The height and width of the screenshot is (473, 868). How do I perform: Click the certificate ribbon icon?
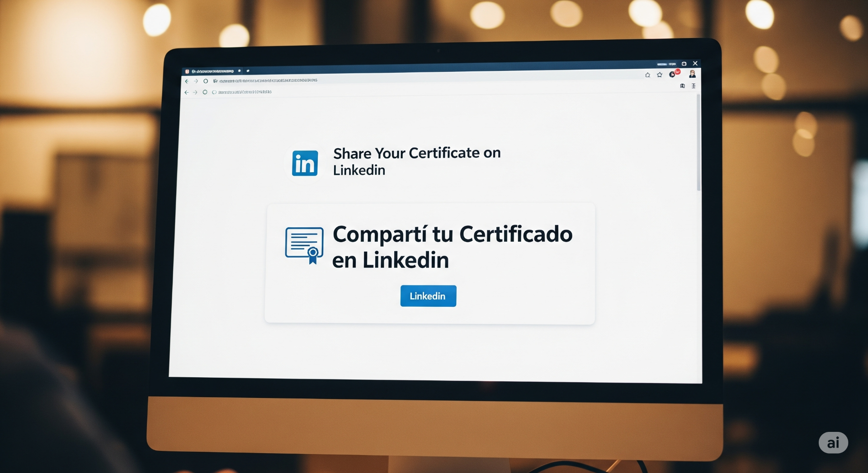(x=304, y=246)
